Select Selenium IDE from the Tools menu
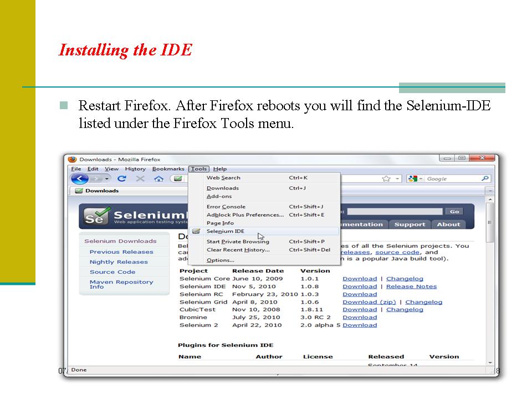The height and width of the screenshot is (399, 532). [224, 231]
